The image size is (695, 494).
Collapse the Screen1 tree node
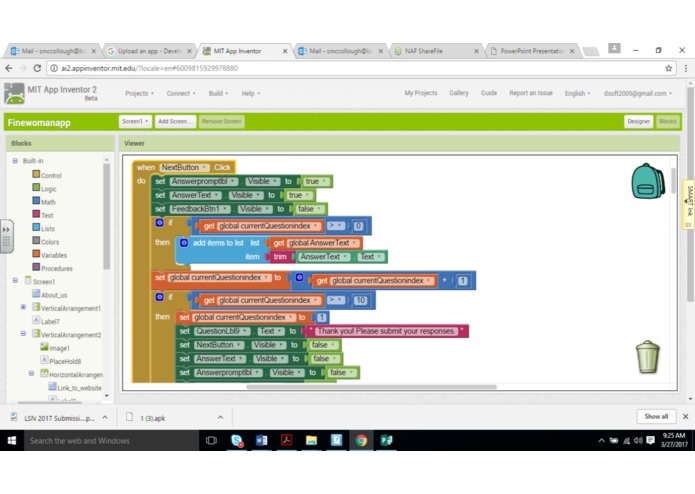click(15, 280)
